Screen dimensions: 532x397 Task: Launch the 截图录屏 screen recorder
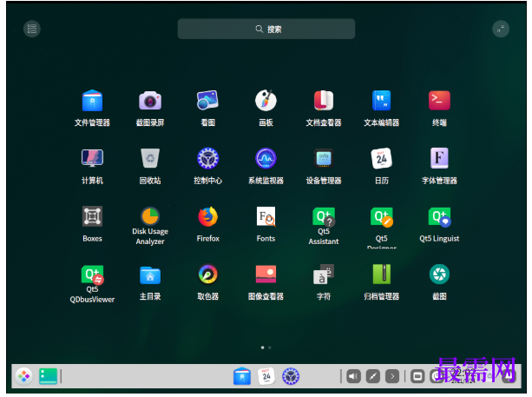150,101
